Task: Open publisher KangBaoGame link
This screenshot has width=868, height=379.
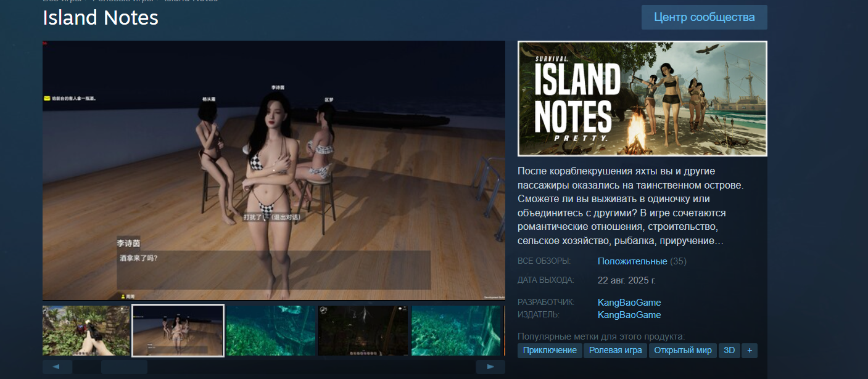Action: click(x=629, y=315)
